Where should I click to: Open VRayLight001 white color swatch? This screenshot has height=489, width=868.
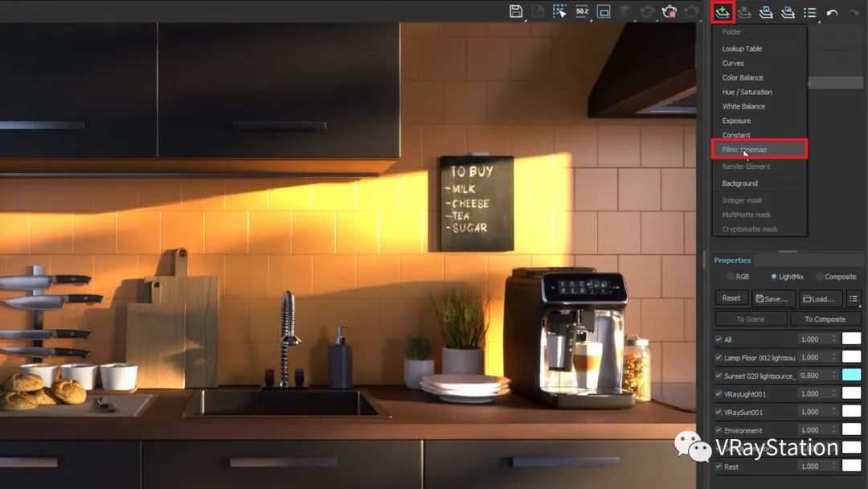(x=851, y=393)
